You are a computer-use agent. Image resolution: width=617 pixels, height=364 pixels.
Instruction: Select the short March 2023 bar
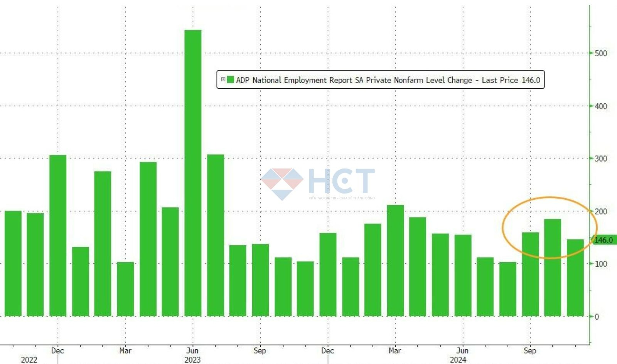tap(125, 289)
